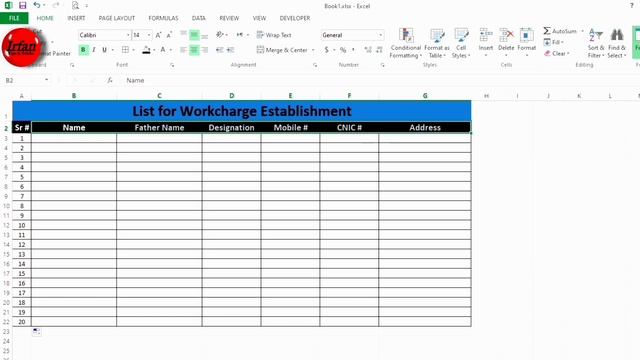
Task: Save the workbook from quick access toolbar
Action: 22,6
